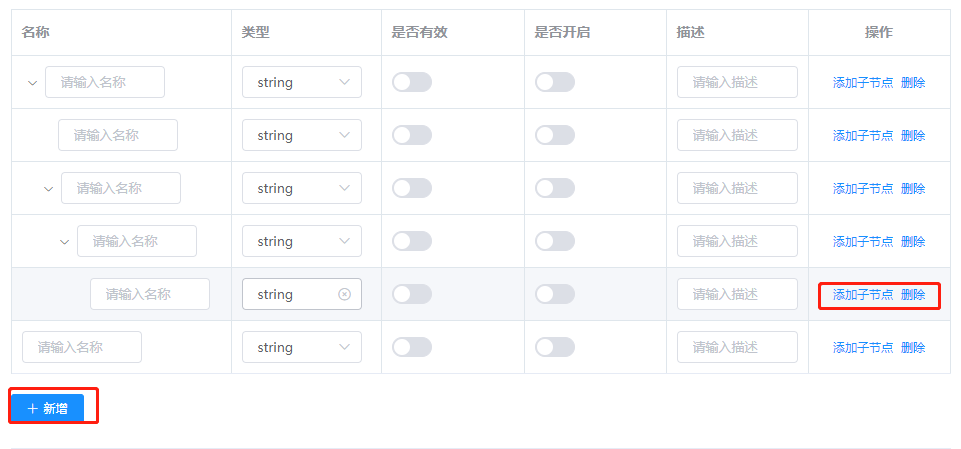Viewport: 961px width, 449px height.
Task: Toggle 是否有效 switch in first row
Action: pos(412,82)
